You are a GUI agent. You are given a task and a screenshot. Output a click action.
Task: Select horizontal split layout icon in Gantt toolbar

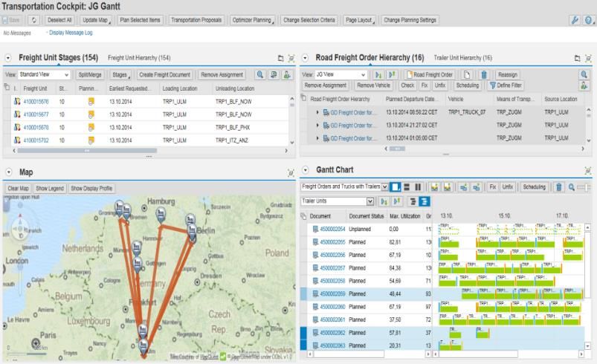407,186
